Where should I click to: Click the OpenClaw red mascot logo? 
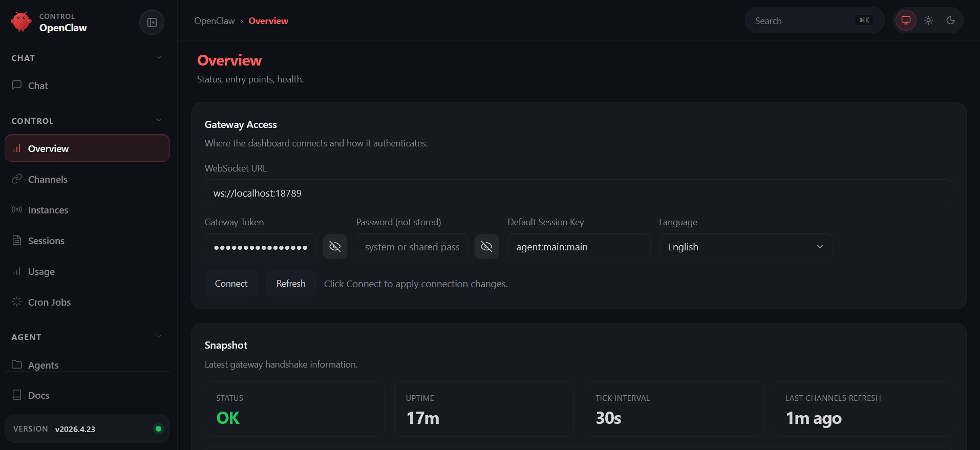[x=21, y=22]
